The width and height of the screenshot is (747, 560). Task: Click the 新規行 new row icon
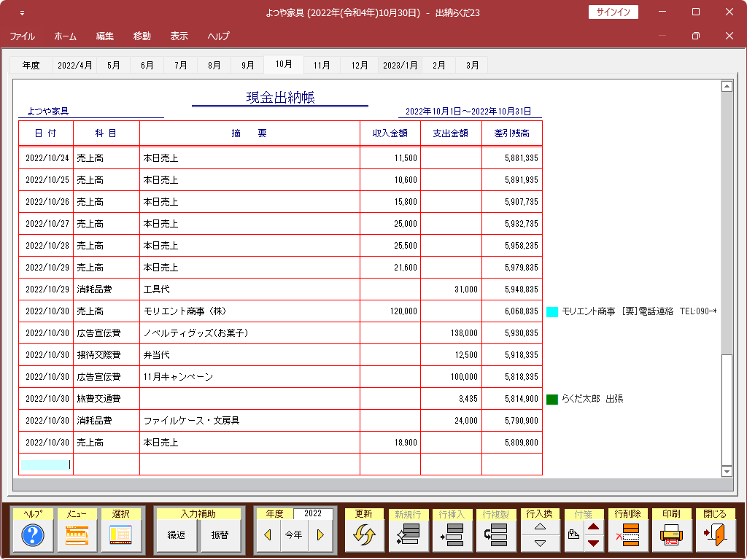[x=408, y=535]
